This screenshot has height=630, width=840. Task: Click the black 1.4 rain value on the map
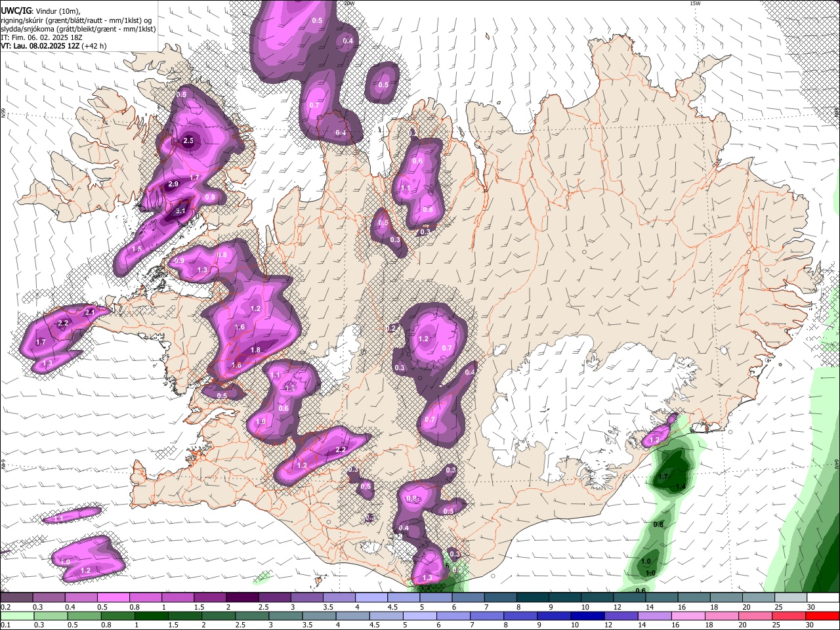(681, 486)
